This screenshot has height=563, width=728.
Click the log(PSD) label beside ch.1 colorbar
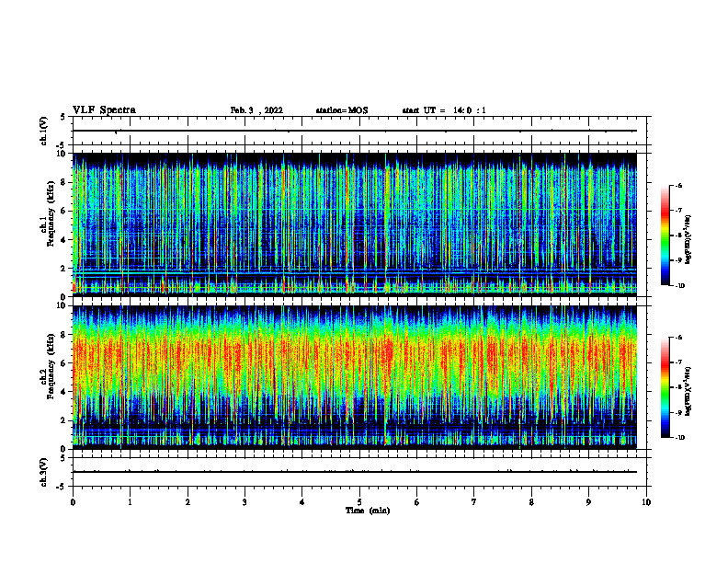688,239
